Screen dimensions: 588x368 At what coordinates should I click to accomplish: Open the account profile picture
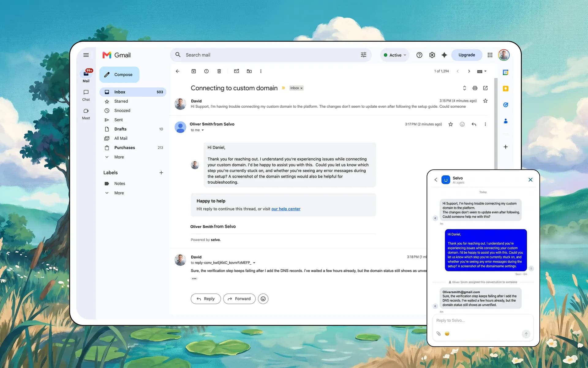[504, 55]
